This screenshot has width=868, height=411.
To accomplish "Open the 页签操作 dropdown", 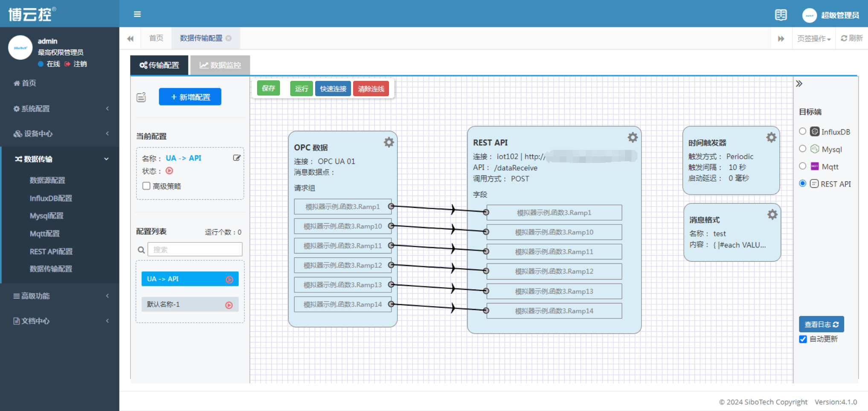I will [814, 38].
